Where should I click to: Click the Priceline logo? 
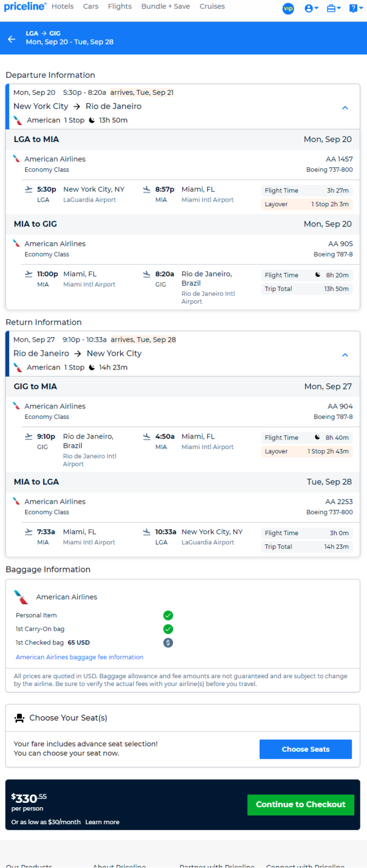coord(25,7)
